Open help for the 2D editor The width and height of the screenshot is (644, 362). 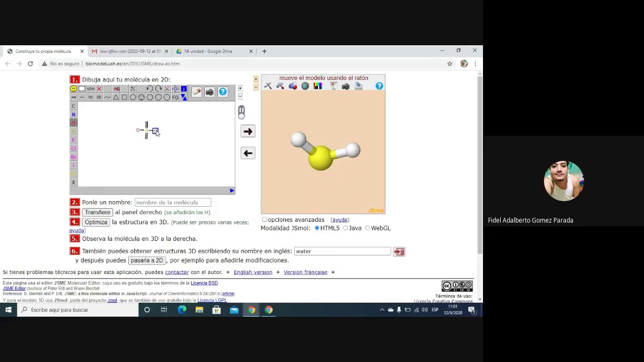[222, 92]
